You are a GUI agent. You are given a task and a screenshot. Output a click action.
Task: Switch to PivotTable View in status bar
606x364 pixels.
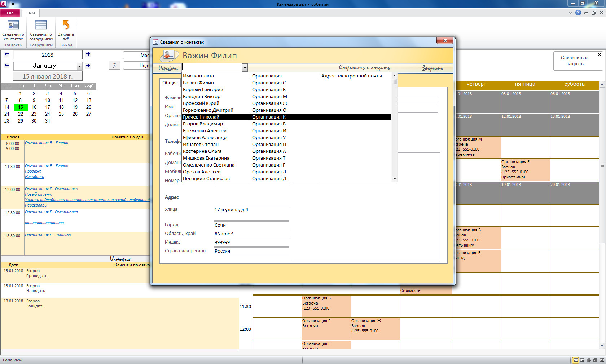[589, 360]
